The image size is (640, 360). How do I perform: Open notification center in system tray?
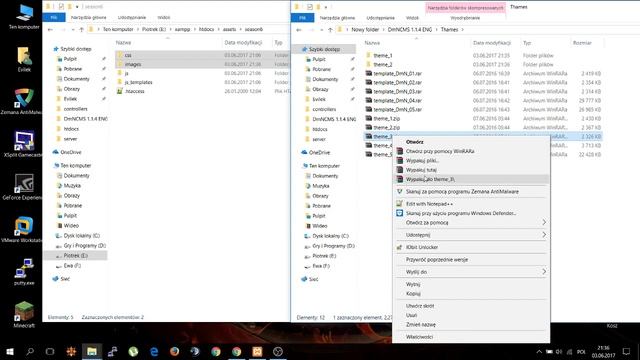pos(626,351)
